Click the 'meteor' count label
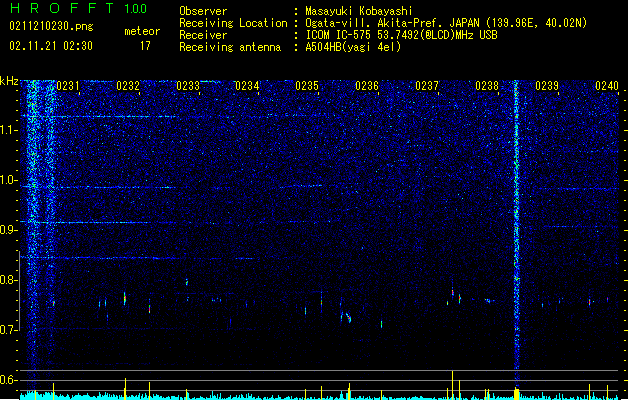Screen dimensions: 629x400 pyautogui.click(x=142, y=31)
